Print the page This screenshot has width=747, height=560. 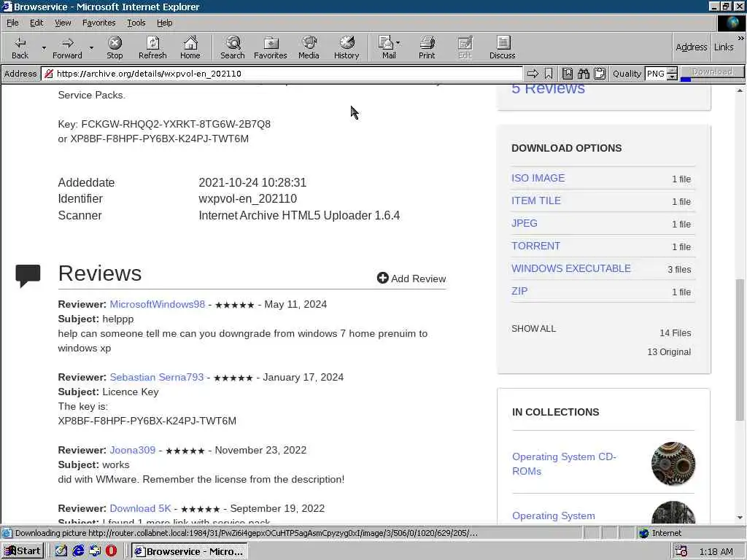(427, 47)
